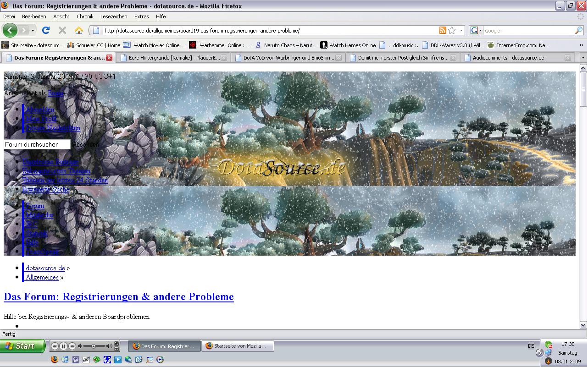Subscribe via the RSS feed icon

coord(442,30)
